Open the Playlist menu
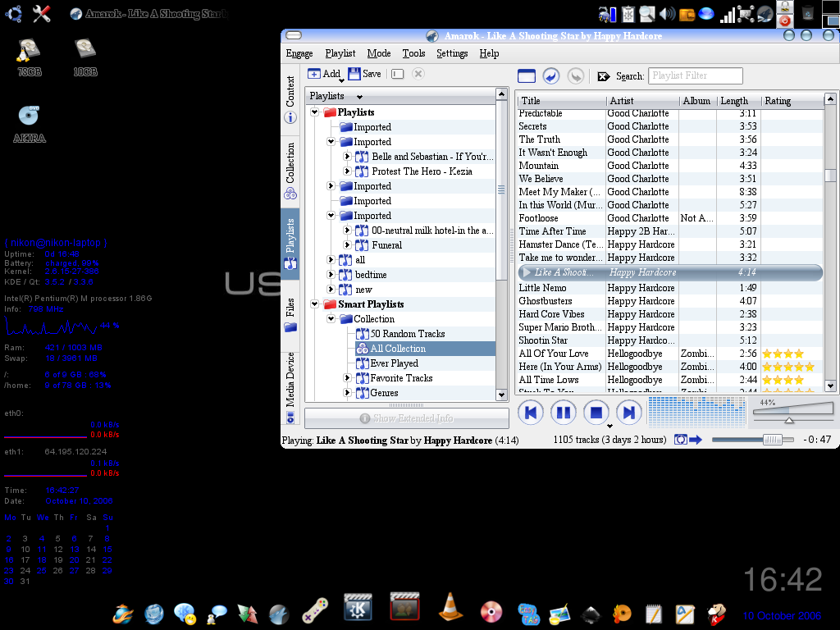 pyautogui.click(x=340, y=53)
